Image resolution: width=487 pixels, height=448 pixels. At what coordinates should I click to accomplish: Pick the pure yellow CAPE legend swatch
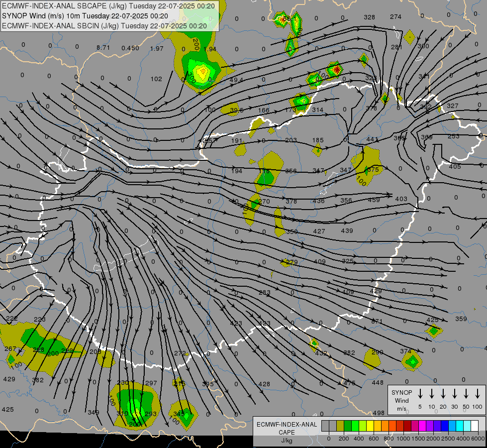click(x=370, y=426)
